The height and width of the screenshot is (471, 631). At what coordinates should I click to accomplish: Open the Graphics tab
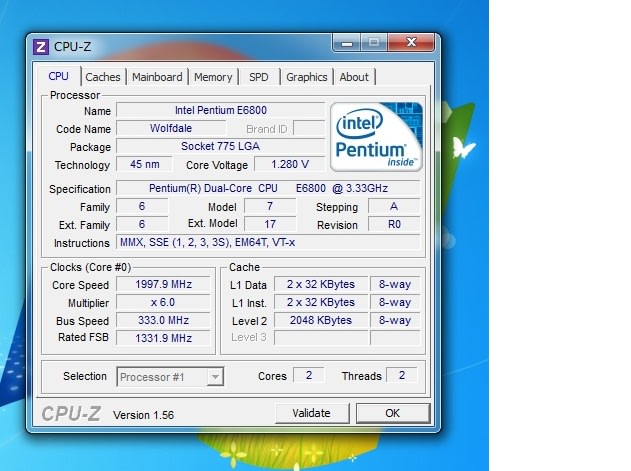(307, 77)
